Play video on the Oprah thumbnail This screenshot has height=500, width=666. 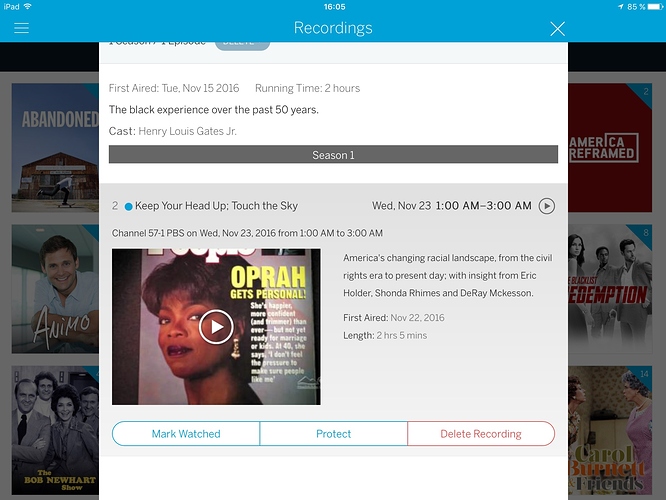point(216,327)
